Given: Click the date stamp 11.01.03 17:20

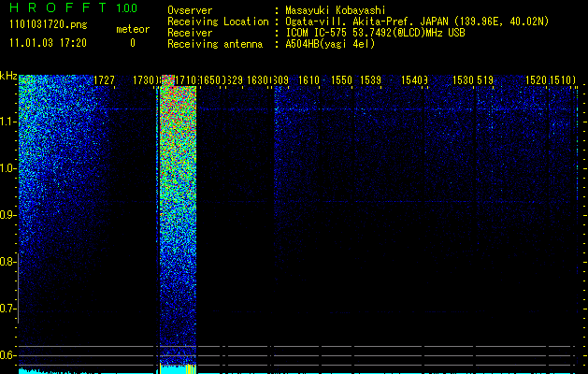Looking at the screenshot, I should click(48, 43).
